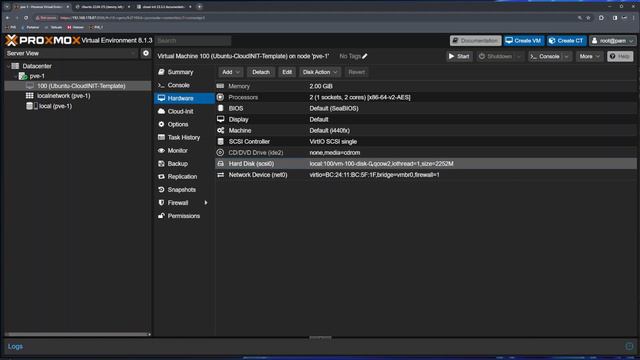Click the Logs panel label

[16, 347]
